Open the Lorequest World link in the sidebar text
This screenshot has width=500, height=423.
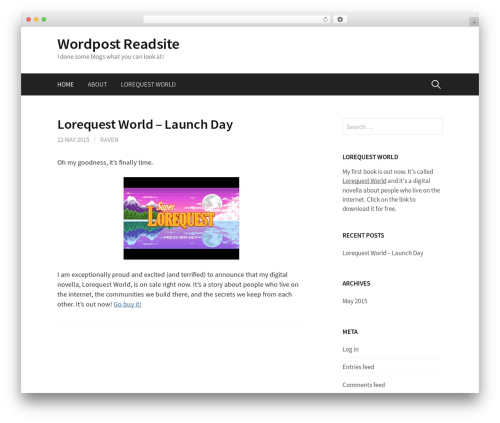(364, 181)
